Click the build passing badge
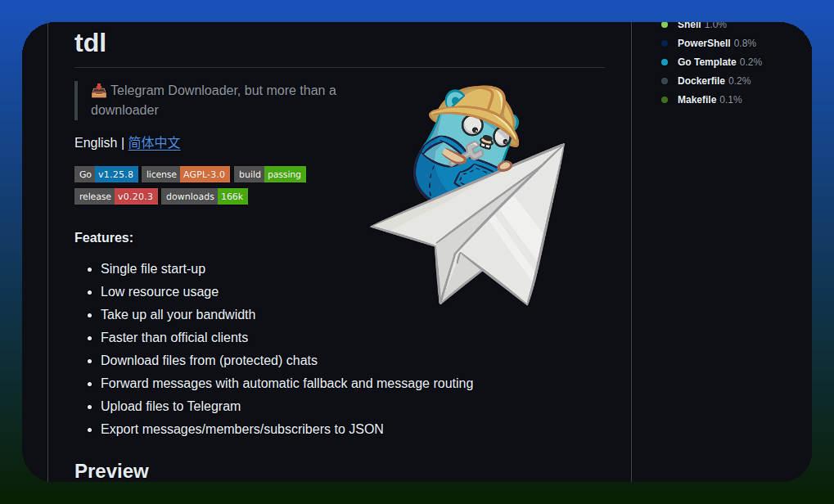This screenshot has height=504, width=834. click(x=269, y=174)
